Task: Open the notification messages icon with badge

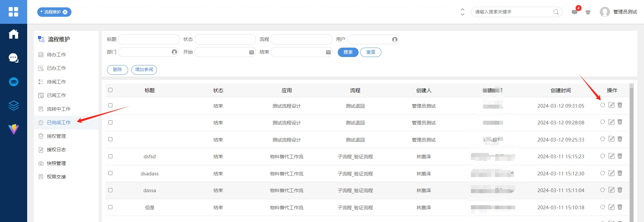Action: [x=575, y=12]
